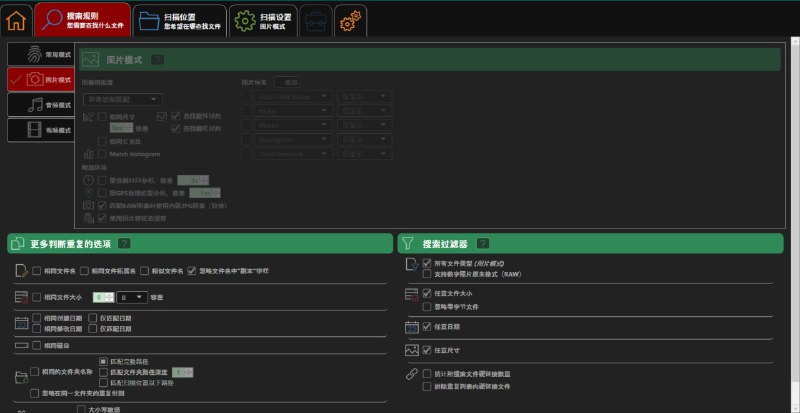The width and height of the screenshot is (800, 413).
Task: Open the Make image tag dropdown
Action: click(293, 110)
